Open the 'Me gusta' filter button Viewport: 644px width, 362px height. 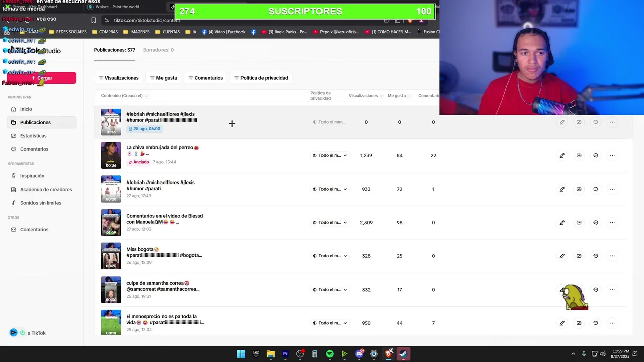pyautogui.click(x=164, y=78)
